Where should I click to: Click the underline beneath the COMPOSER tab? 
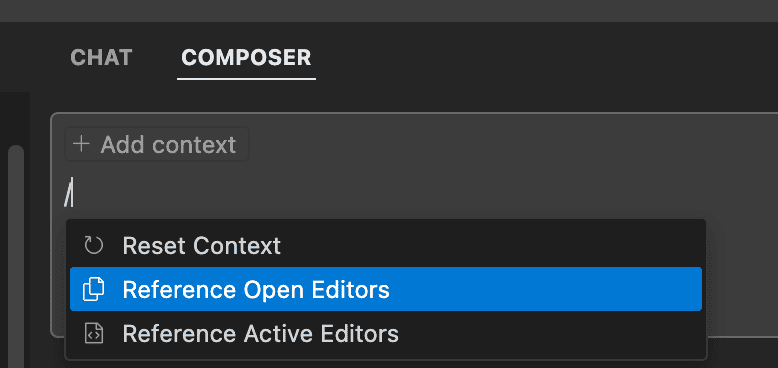246,79
